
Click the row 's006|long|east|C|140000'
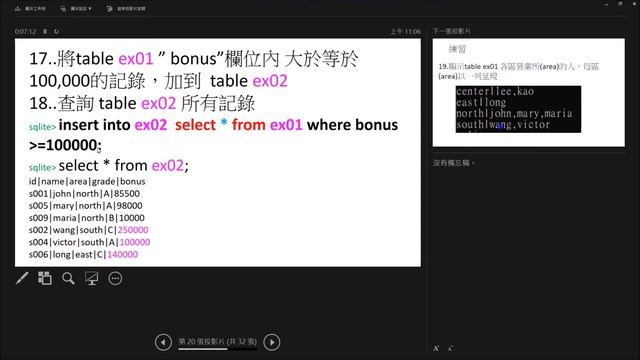click(83, 254)
